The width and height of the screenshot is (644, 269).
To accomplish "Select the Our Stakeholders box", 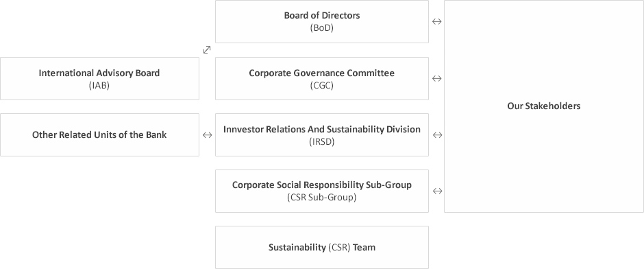I will 544,106.
